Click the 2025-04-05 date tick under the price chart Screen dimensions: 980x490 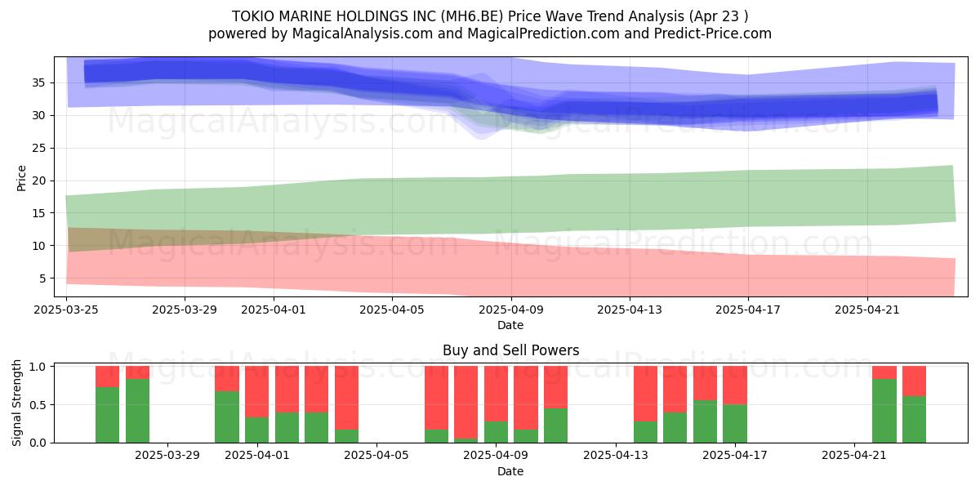393,310
